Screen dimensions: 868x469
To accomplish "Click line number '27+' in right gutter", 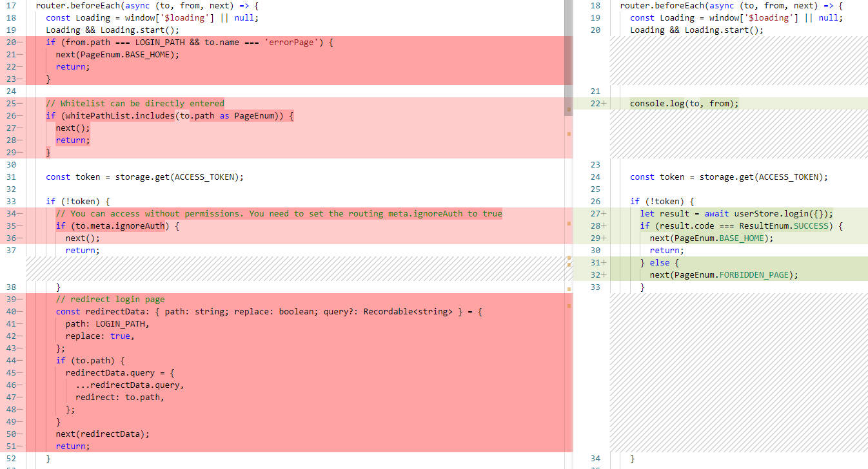I will point(598,213).
